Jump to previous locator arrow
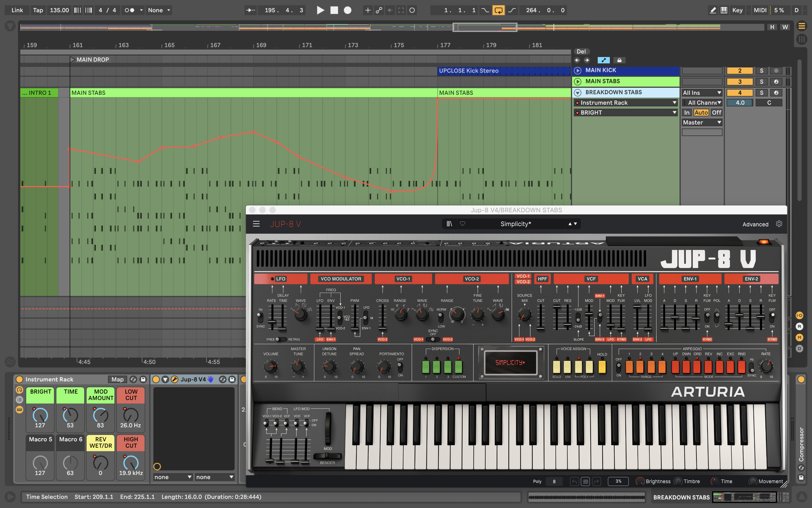This screenshot has width=812, height=508. (x=577, y=60)
